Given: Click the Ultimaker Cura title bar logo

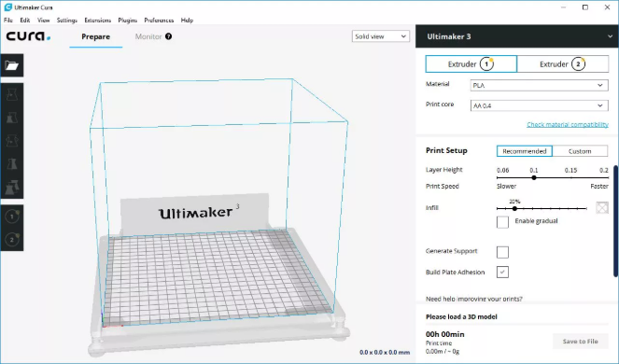Looking at the screenshot, I should [x=7, y=7].
